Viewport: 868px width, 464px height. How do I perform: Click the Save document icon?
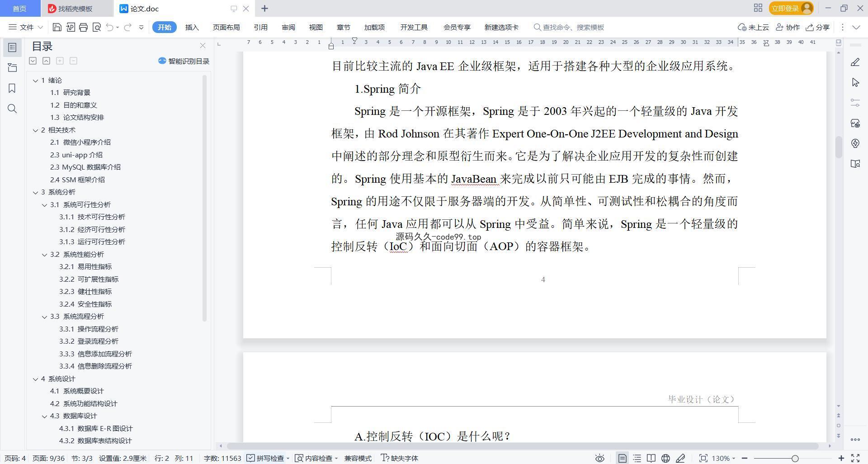pyautogui.click(x=57, y=28)
